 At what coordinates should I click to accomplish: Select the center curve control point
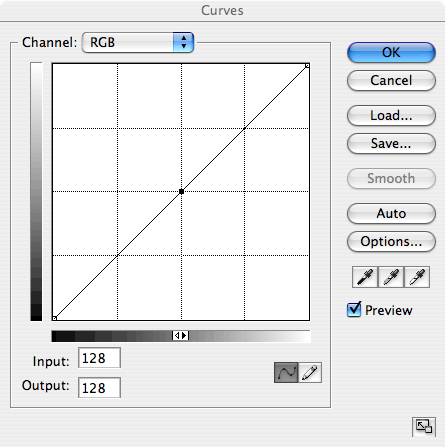[x=181, y=191]
